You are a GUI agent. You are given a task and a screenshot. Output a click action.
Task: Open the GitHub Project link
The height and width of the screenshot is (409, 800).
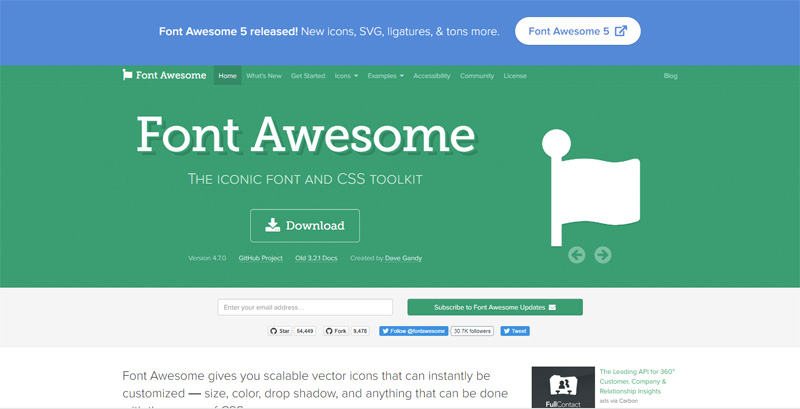pos(261,258)
